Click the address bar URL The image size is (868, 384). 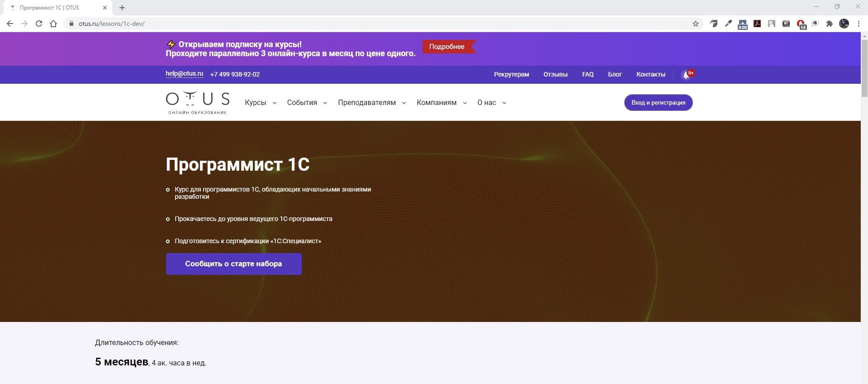click(x=111, y=24)
